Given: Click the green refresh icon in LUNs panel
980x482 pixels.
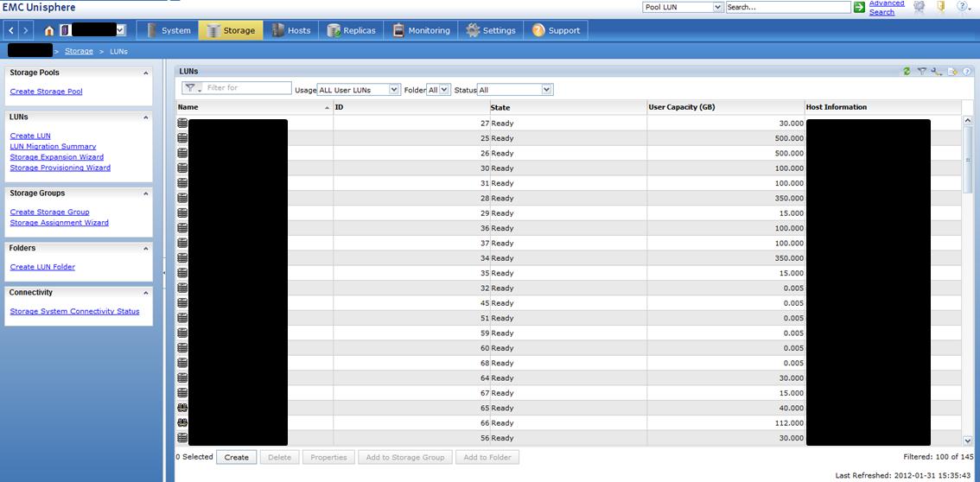Looking at the screenshot, I should pyautogui.click(x=907, y=72).
